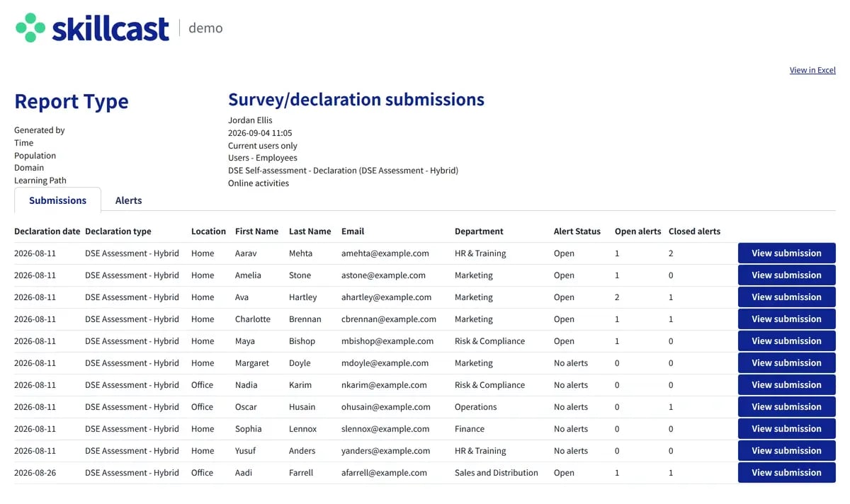This screenshot has height=504, width=850.
Task: Click the First Name column header
Action: pos(256,231)
